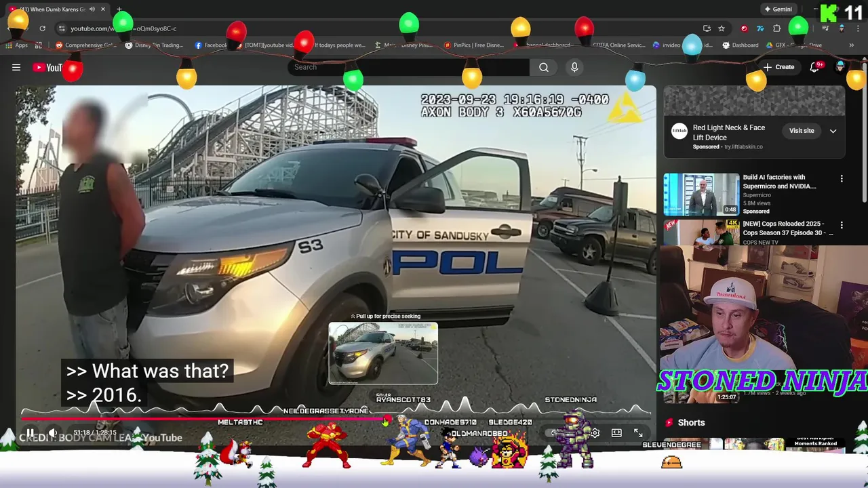Click the YouTube search field

pyautogui.click(x=409, y=67)
